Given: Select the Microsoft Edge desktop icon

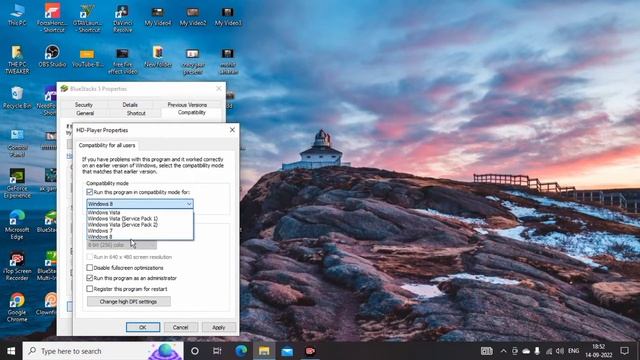Looking at the screenshot, I should tap(17, 224).
